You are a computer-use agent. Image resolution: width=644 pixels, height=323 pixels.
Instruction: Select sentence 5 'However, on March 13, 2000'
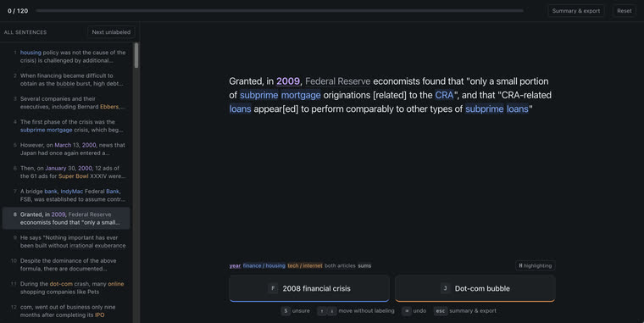point(66,148)
